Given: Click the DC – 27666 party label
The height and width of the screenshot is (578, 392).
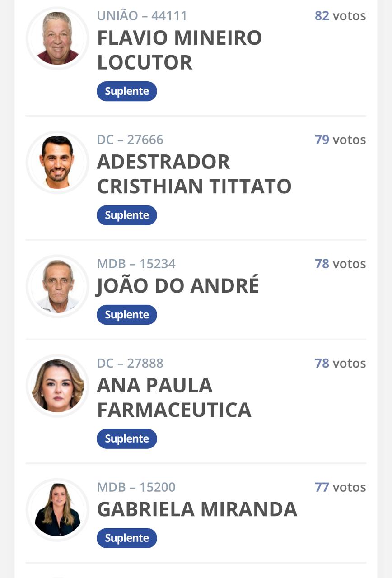Looking at the screenshot, I should click(130, 140).
